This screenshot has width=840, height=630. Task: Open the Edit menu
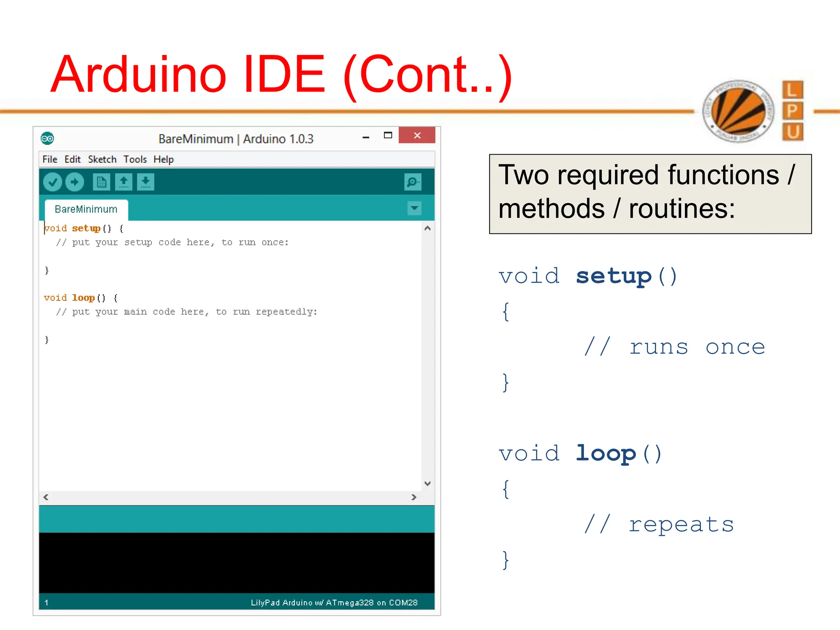(x=73, y=159)
